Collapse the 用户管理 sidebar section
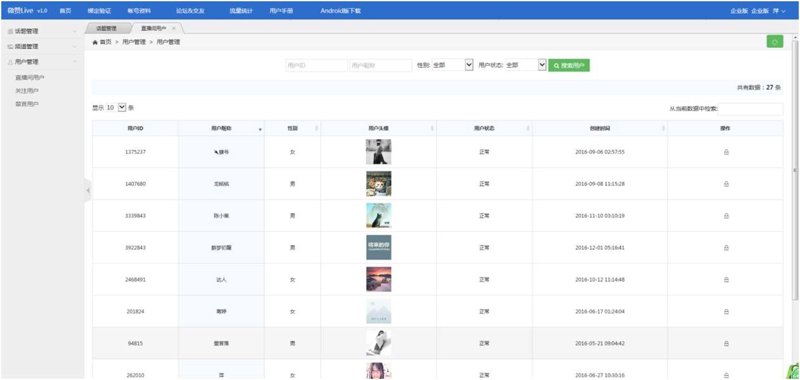Viewport: 800px width, 380px height. click(42, 62)
